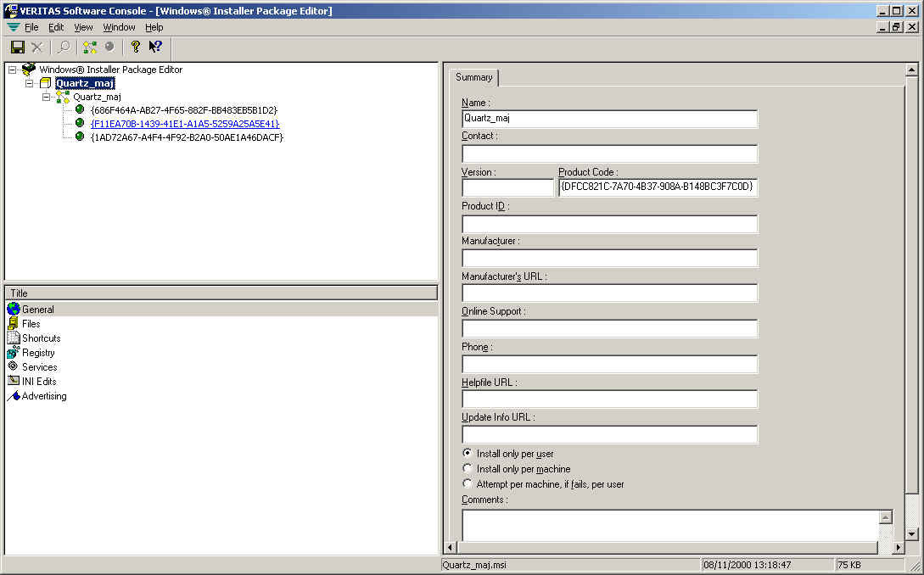Collapse the bold Quartz_maj package node
Screen dimensions: 924x575
pyautogui.click(x=30, y=83)
